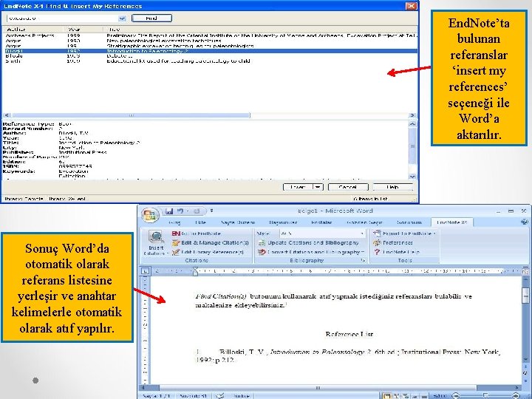The height and width of the screenshot is (399, 532).
Task: Click the Word Office button
Action: 150,215
